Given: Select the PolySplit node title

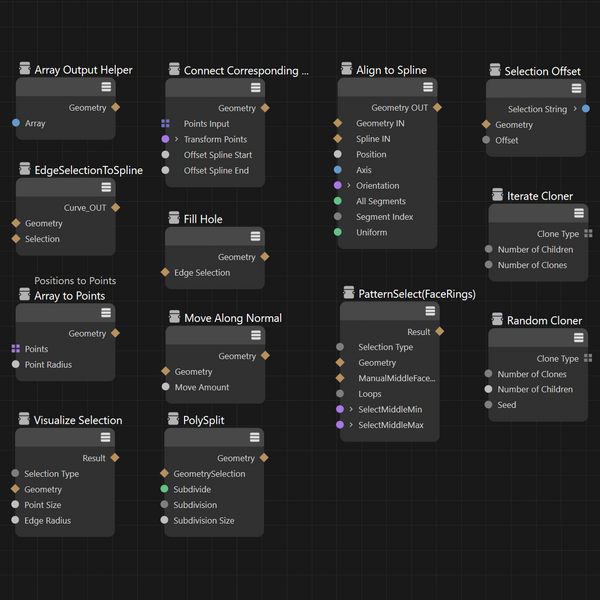Looking at the screenshot, I should pos(204,420).
